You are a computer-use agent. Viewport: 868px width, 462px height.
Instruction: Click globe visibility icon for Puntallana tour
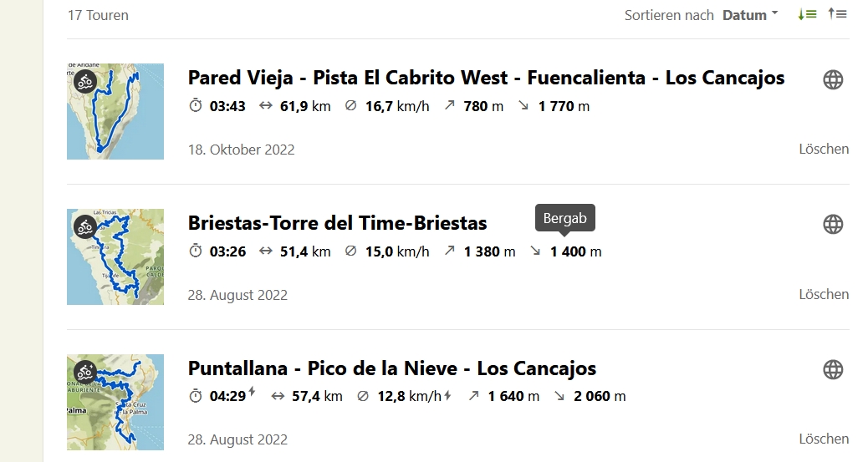[x=833, y=369]
